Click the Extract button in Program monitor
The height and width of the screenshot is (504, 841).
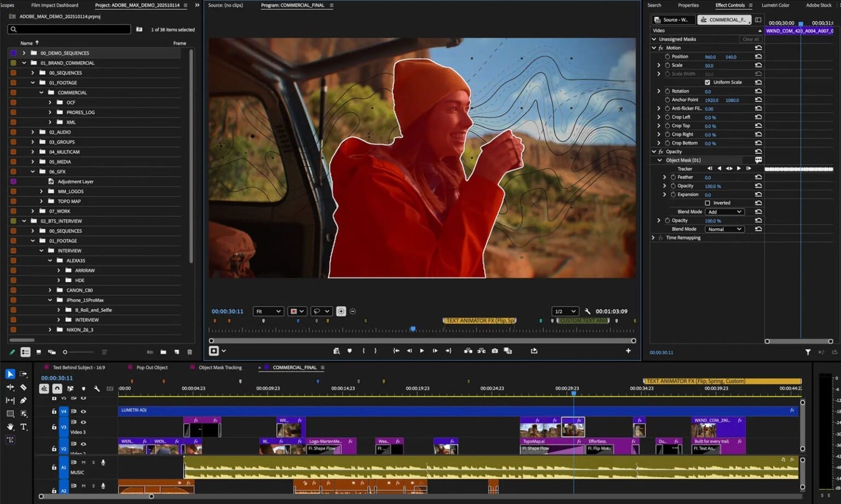click(x=481, y=351)
